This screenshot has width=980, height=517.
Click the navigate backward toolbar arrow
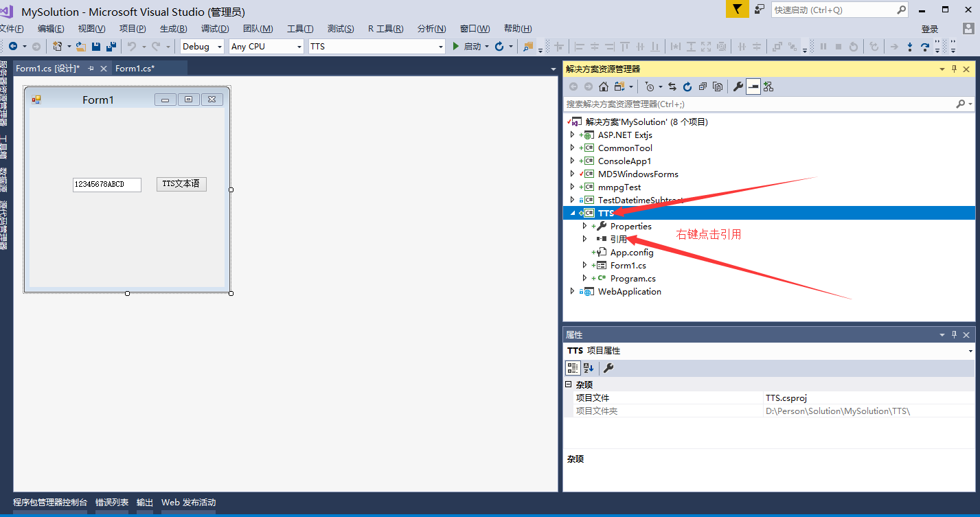click(13, 46)
